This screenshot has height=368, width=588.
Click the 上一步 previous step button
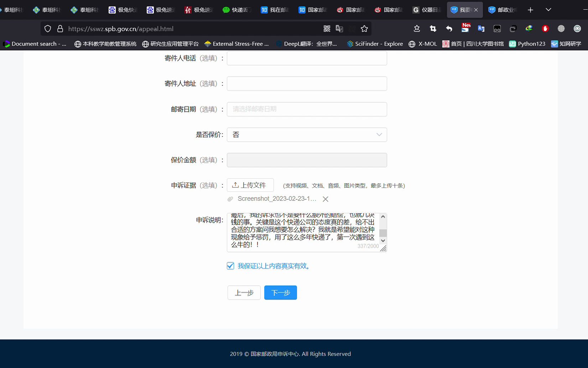(x=244, y=293)
